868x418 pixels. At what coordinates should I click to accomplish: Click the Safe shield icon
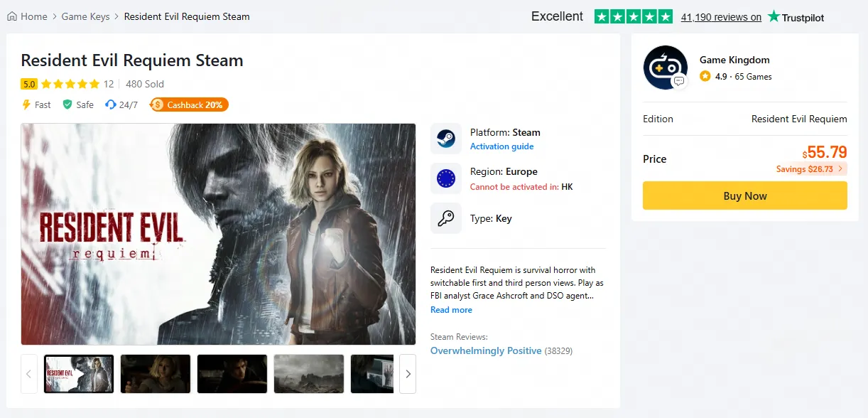(67, 104)
